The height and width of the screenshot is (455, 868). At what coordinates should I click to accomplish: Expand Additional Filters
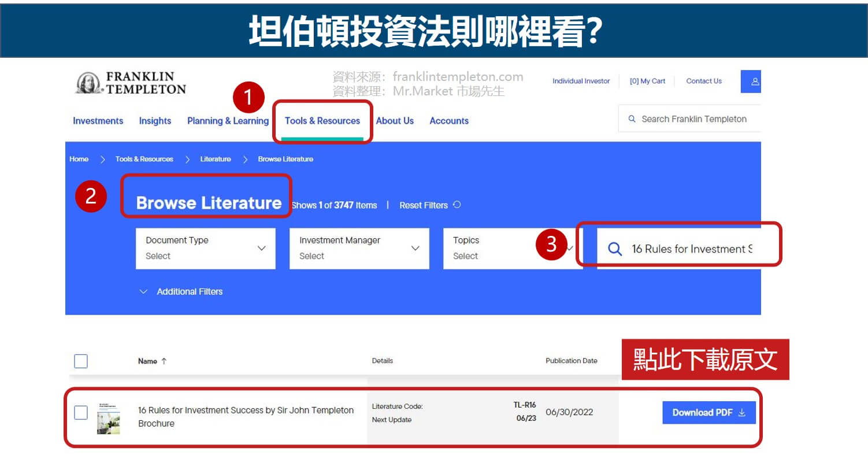point(181,291)
